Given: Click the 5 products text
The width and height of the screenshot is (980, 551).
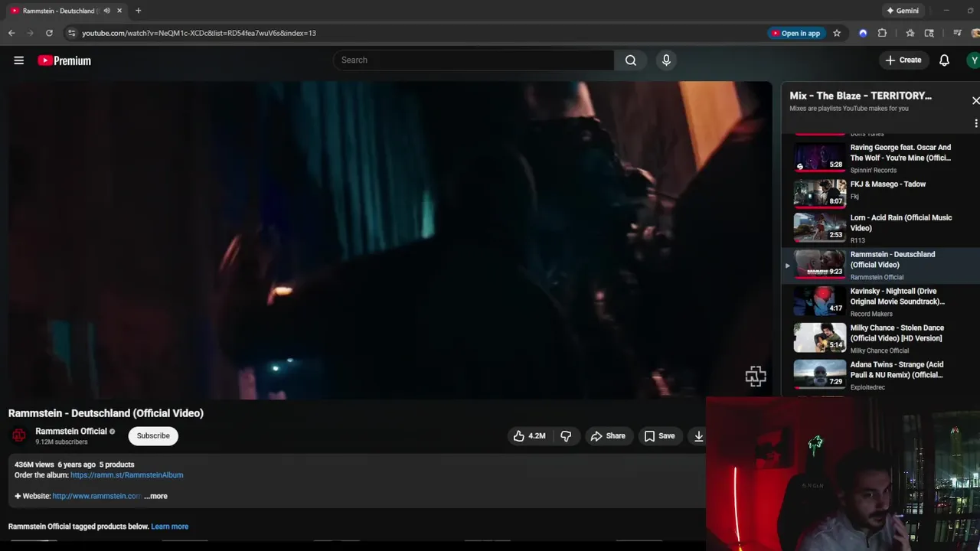Looking at the screenshot, I should click(x=116, y=465).
